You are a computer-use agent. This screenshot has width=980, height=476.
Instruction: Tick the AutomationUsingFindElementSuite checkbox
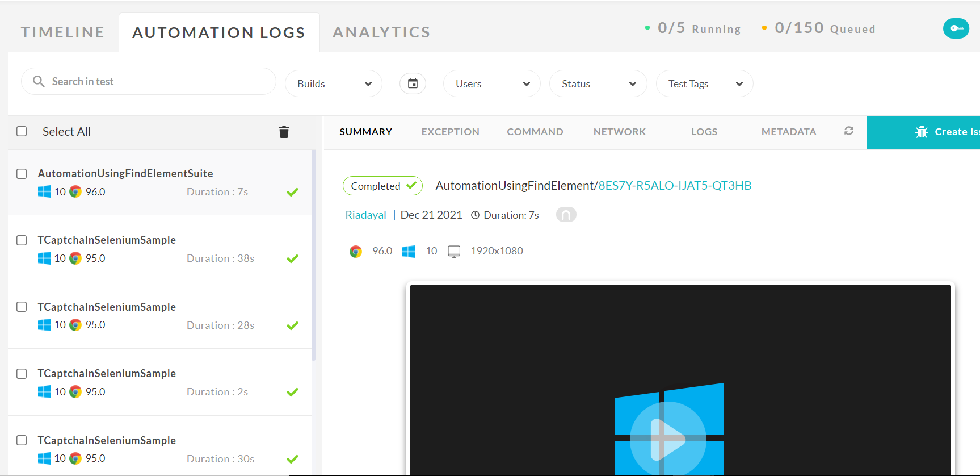tap(22, 174)
